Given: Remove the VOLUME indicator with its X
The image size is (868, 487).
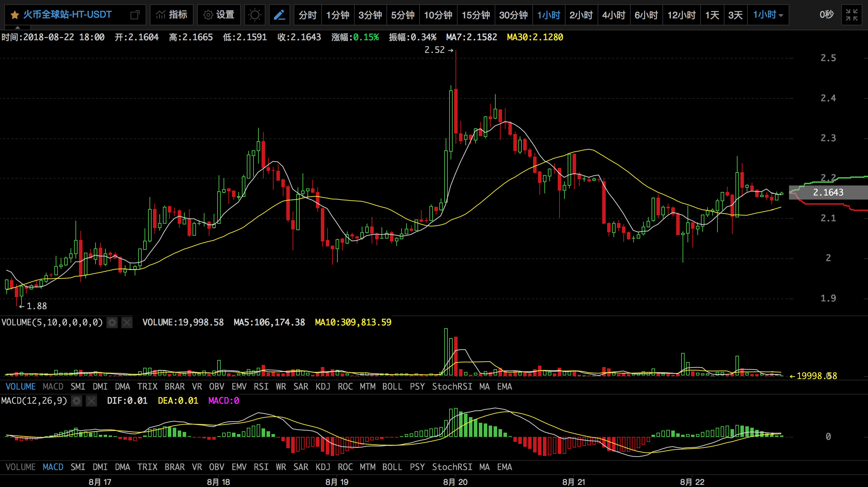Looking at the screenshot, I should [127, 323].
